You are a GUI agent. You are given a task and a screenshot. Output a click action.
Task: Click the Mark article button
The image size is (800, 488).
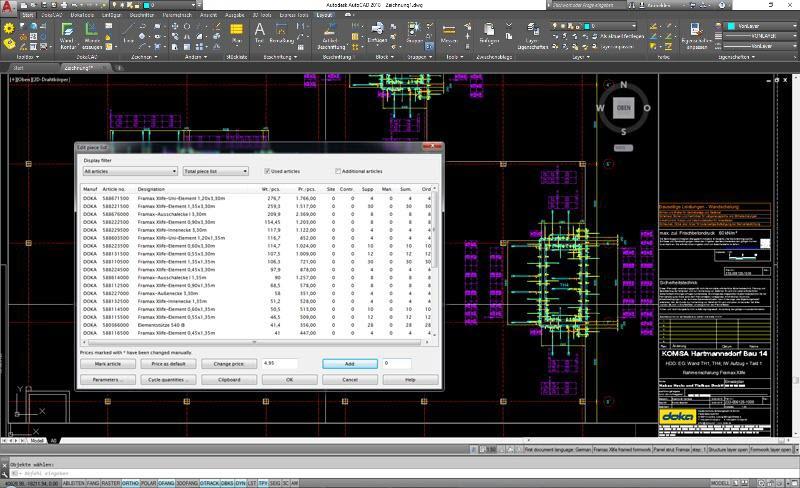[x=107, y=364]
